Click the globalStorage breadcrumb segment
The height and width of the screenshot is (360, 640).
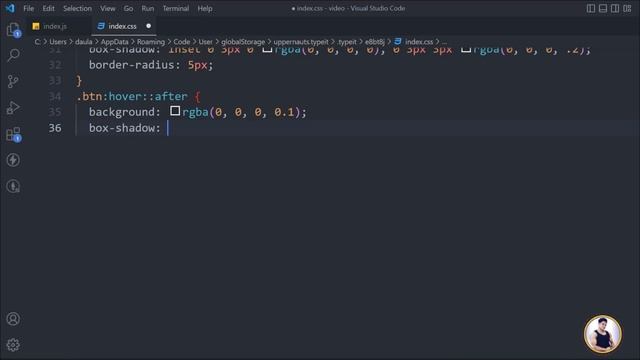pyautogui.click(x=243, y=42)
